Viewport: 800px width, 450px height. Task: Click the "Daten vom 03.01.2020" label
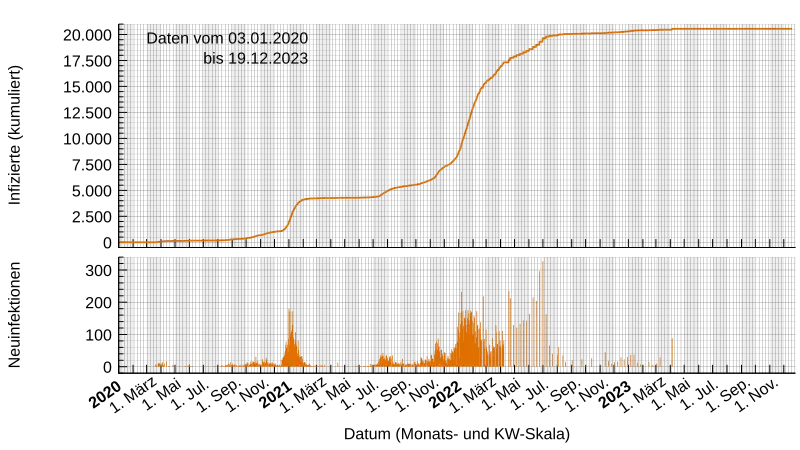pyautogui.click(x=227, y=38)
